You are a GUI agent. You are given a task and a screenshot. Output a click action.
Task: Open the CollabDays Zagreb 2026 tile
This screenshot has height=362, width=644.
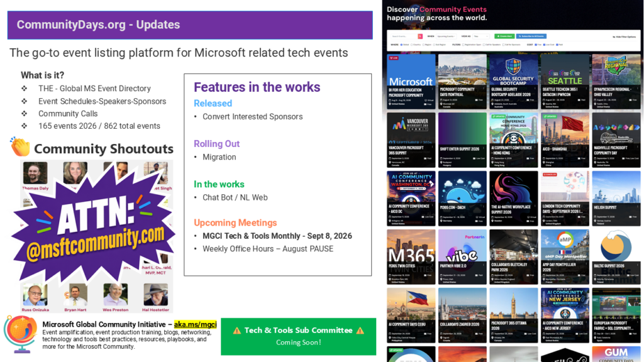click(x=462, y=315)
